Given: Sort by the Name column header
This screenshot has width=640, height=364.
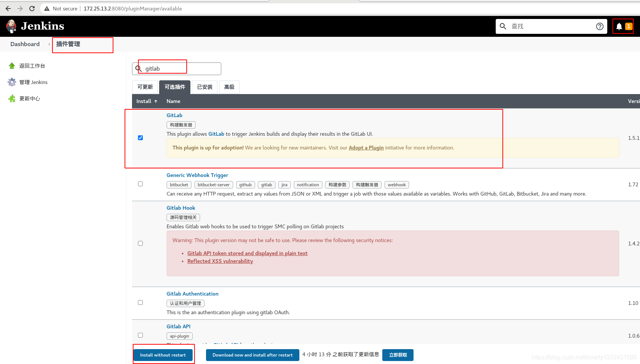Looking at the screenshot, I should (x=173, y=101).
